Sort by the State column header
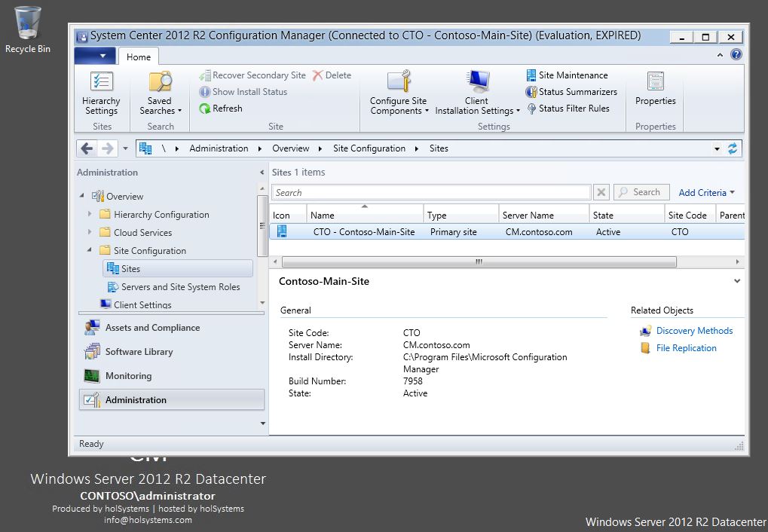Image resolution: width=768 pixels, height=532 pixels. coord(626,215)
